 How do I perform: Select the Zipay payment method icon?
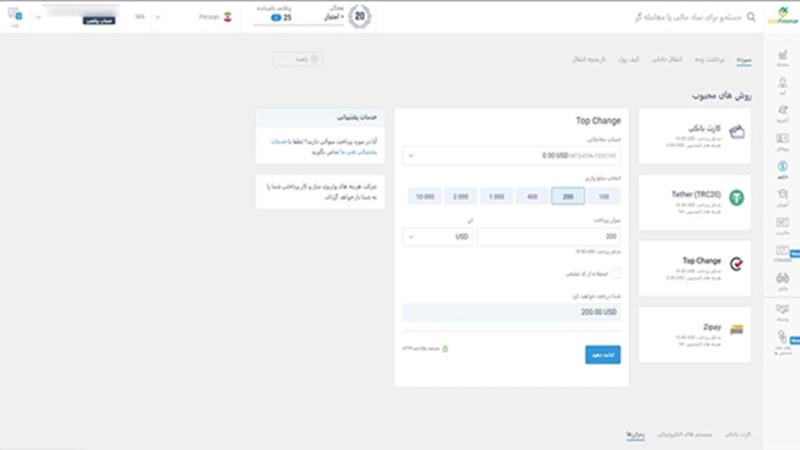tap(737, 329)
